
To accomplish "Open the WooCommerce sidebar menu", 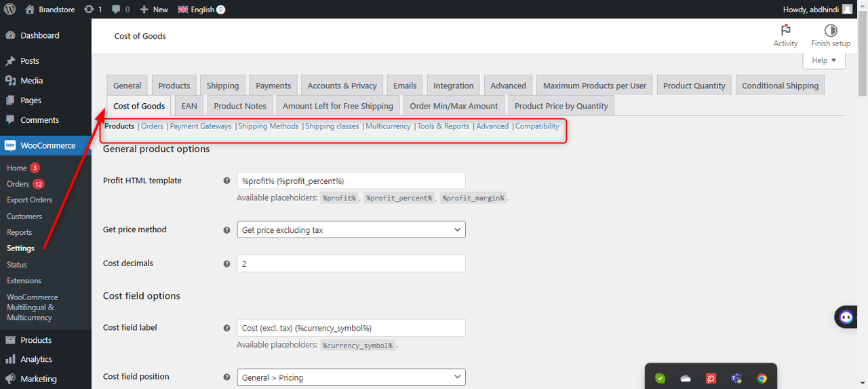I will (x=45, y=145).
